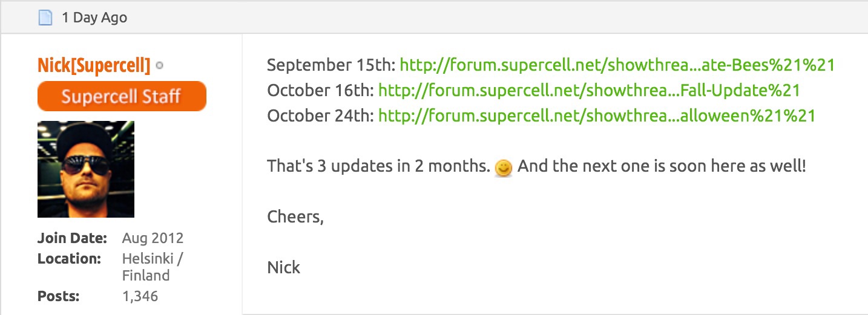Open the October 24th Halloween thread link
The height and width of the screenshot is (315, 868).
[597, 115]
